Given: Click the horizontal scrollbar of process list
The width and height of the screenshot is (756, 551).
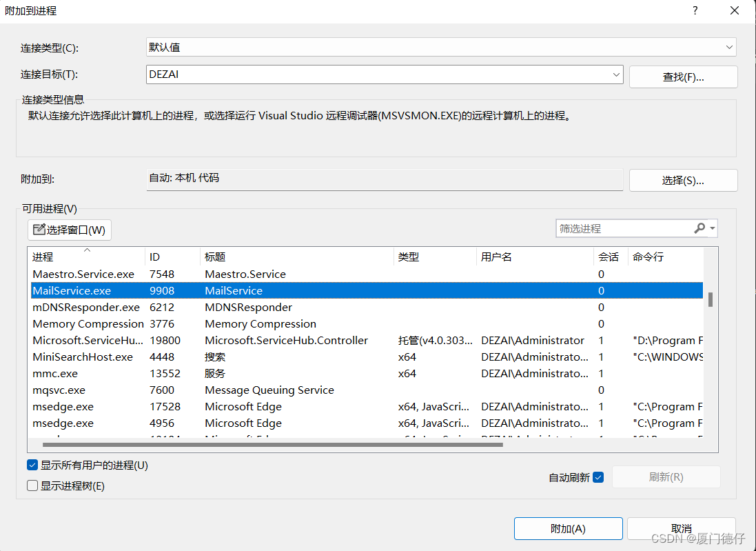Looking at the screenshot, I should point(272,445).
